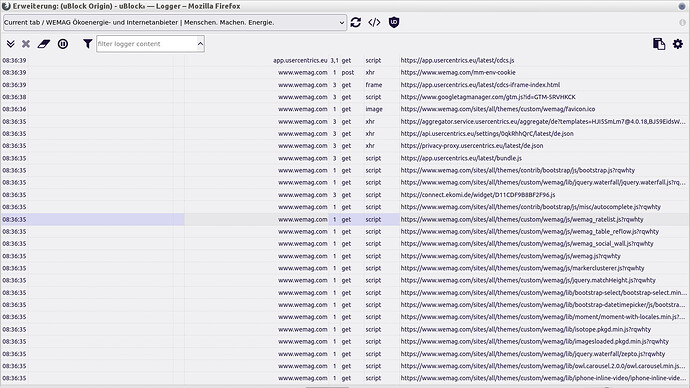Toggle logger filtering funnel icon

pyautogui.click(x=88, y=44)
